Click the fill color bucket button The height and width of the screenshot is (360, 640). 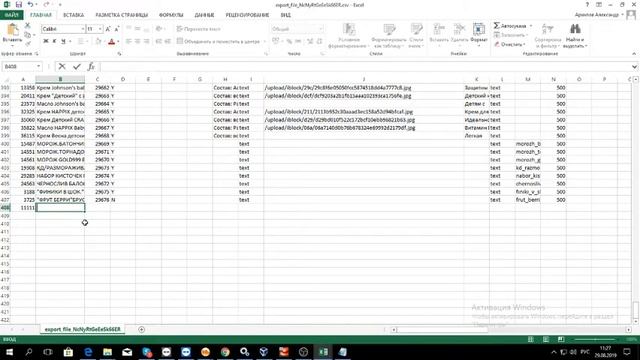point(98,41)
